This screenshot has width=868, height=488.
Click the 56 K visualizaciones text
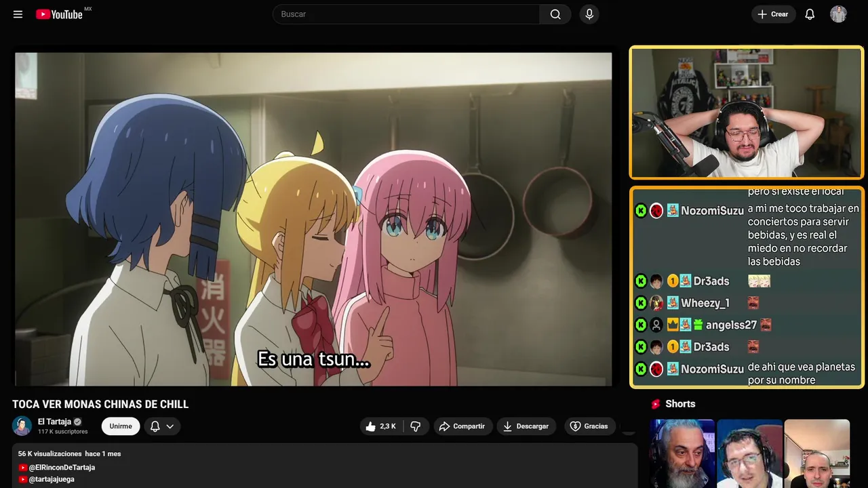tap(50, 453)
